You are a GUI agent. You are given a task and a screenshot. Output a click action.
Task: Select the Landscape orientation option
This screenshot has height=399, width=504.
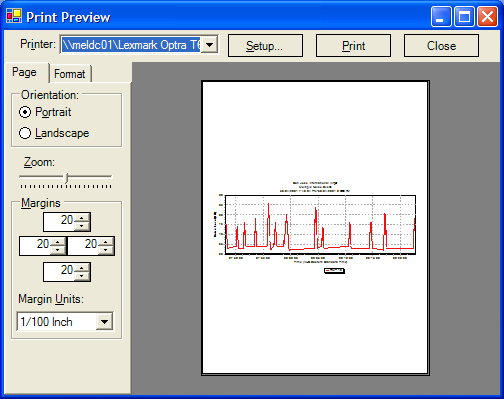click(54, 133)
